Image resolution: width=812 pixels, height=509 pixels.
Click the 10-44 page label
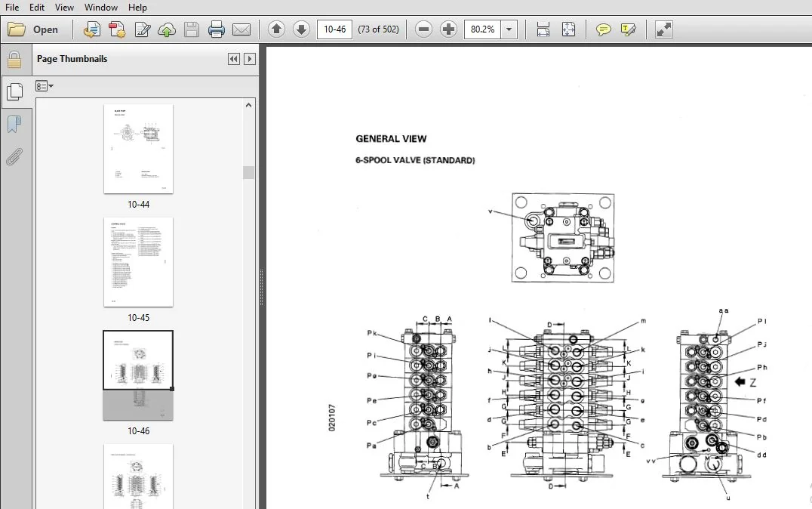pyautogui.click(x=138, y=204)
